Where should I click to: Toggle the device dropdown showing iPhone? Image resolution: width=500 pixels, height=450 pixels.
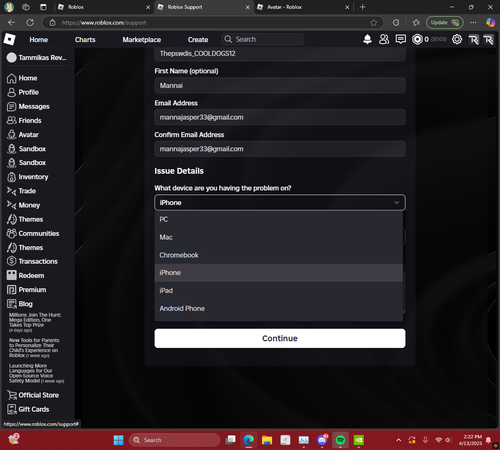[x=280, y=203]
